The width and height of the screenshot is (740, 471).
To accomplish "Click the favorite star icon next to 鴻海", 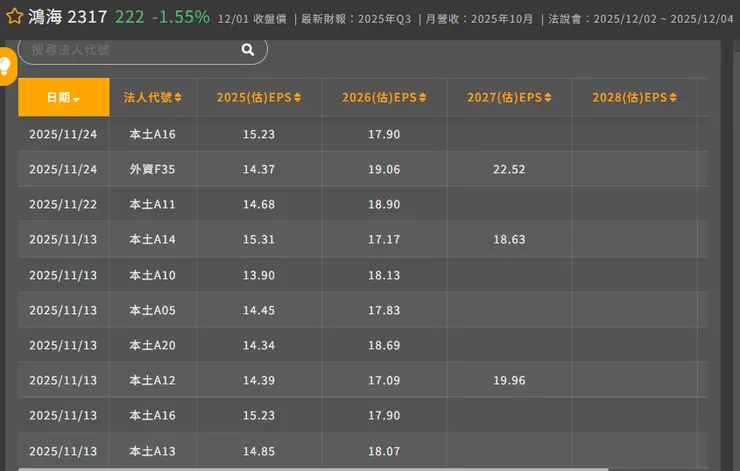I will coord(15,17).
